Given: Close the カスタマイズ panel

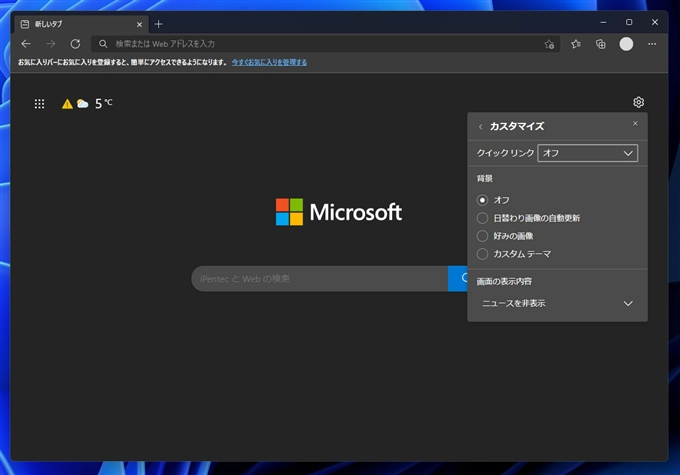Looking at the screenshot, I should pyautogui.click(x=635, y=124).
